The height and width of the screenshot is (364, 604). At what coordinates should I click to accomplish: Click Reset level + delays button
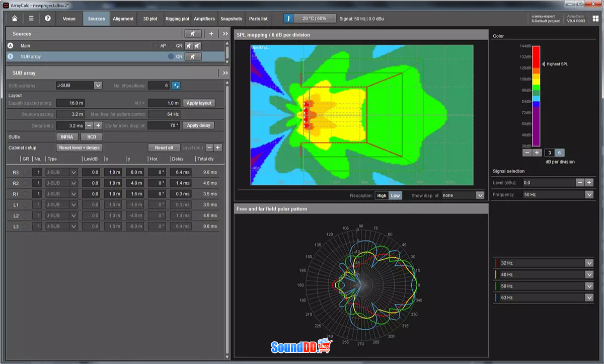coord(80,148)
